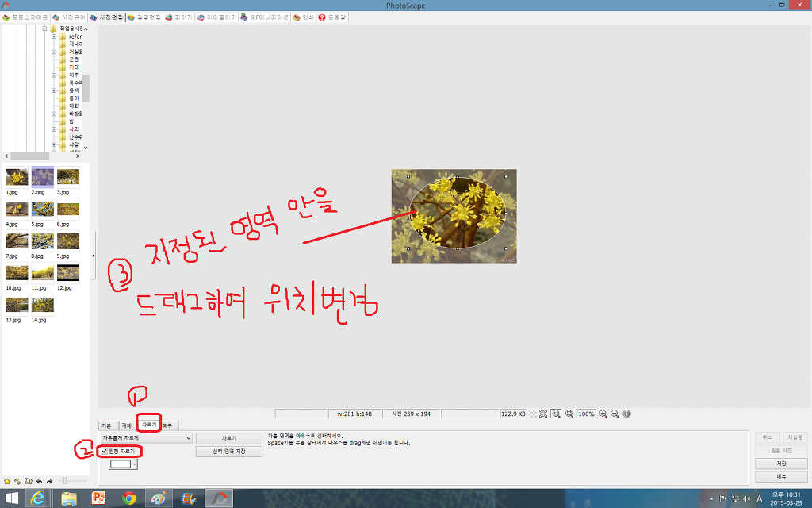This screenshot has width=812, height=508.
Task: Open Internet Explorer from the taskbar
Action: point(37,498)
